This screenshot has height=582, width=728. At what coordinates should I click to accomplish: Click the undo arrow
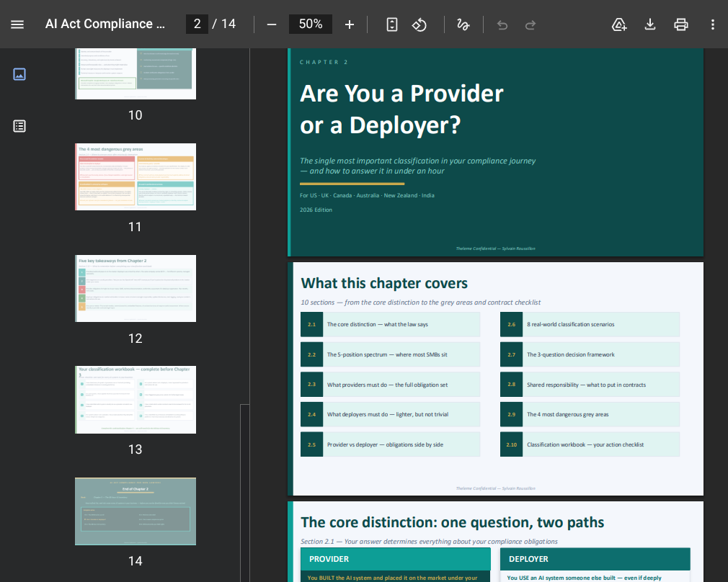coord(502,24)
